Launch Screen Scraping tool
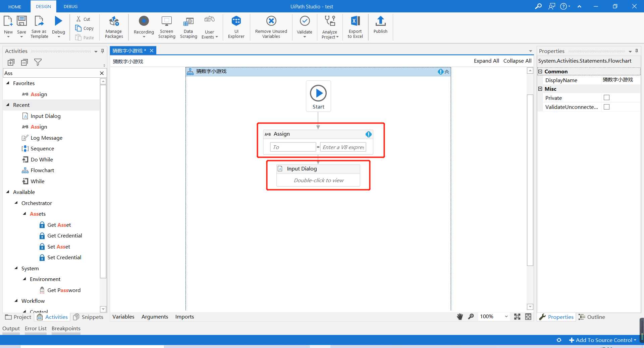 pos(167,27)
